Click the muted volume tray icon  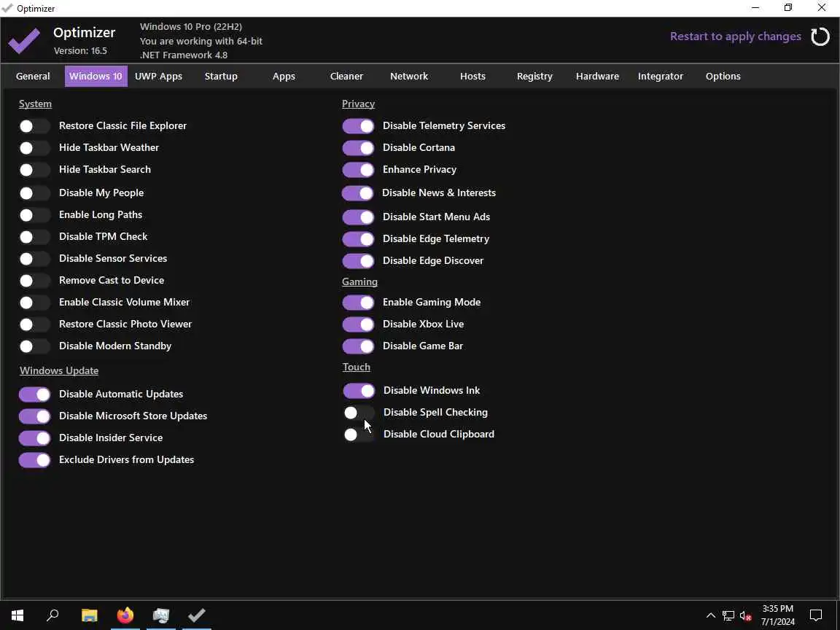point(745,615)
